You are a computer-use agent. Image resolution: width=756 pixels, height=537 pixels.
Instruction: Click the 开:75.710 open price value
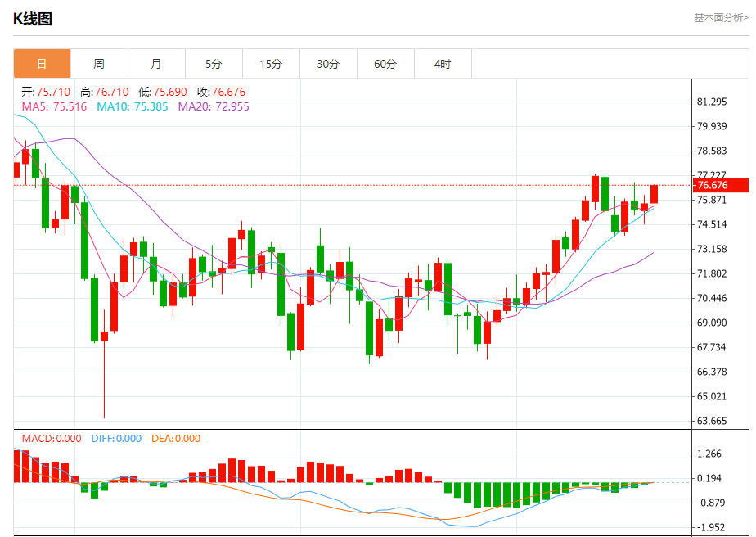tap(46, 92)
